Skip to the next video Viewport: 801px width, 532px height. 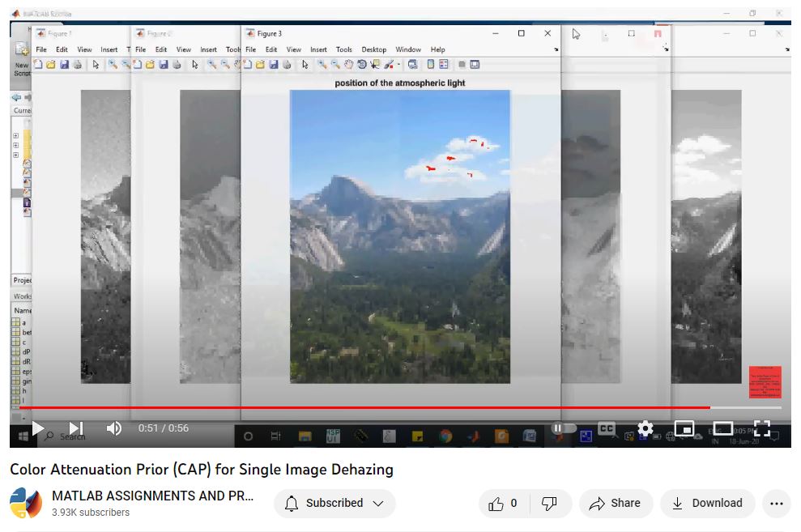[75, 428]
